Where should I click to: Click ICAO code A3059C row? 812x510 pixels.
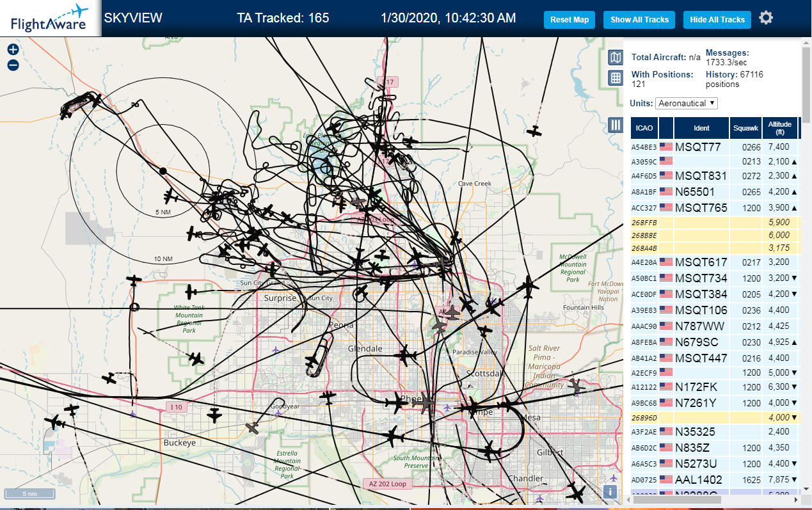pos(715,161)
